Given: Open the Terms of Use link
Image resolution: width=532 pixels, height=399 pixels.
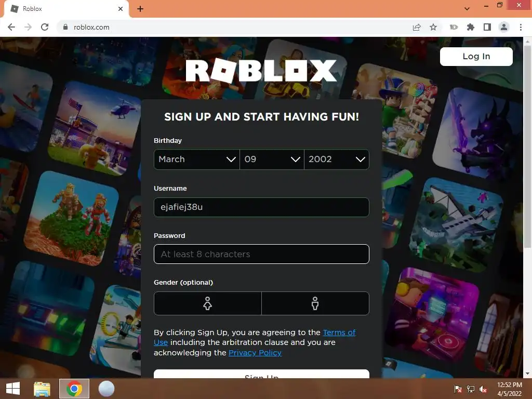Looking at the screenshot, I should (339, 332).
